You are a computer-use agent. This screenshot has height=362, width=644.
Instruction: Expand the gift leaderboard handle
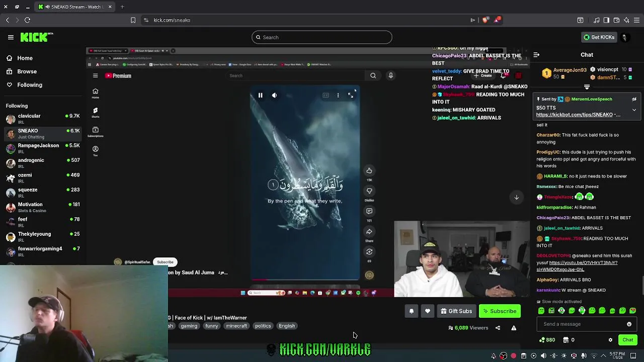[587, 87]
